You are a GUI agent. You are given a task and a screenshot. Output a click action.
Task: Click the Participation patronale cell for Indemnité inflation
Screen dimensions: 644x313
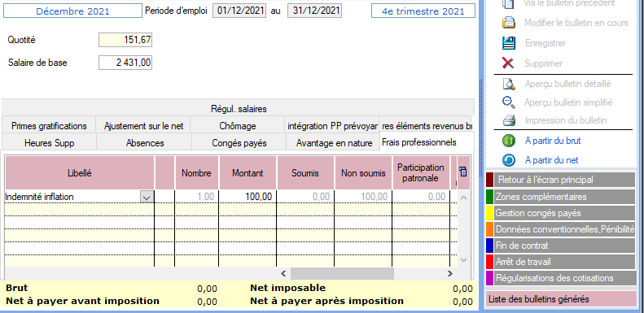pyautogui.click(x=422, y=197)
